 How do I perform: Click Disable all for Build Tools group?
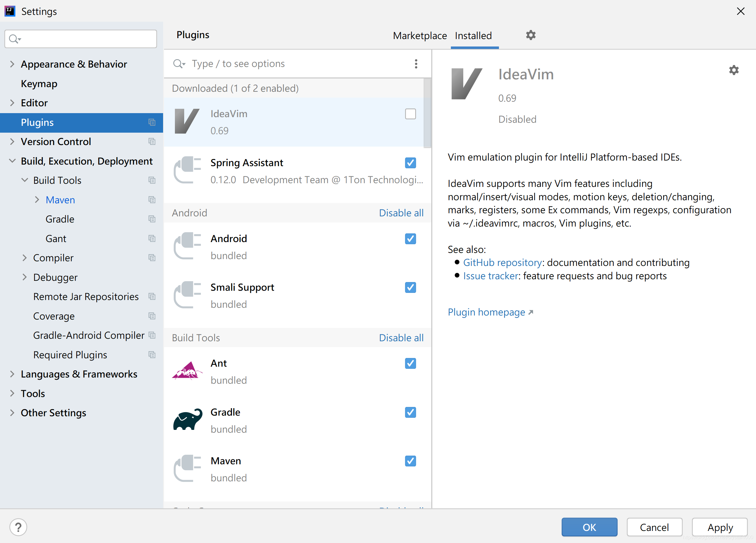[x=401, y=338]
